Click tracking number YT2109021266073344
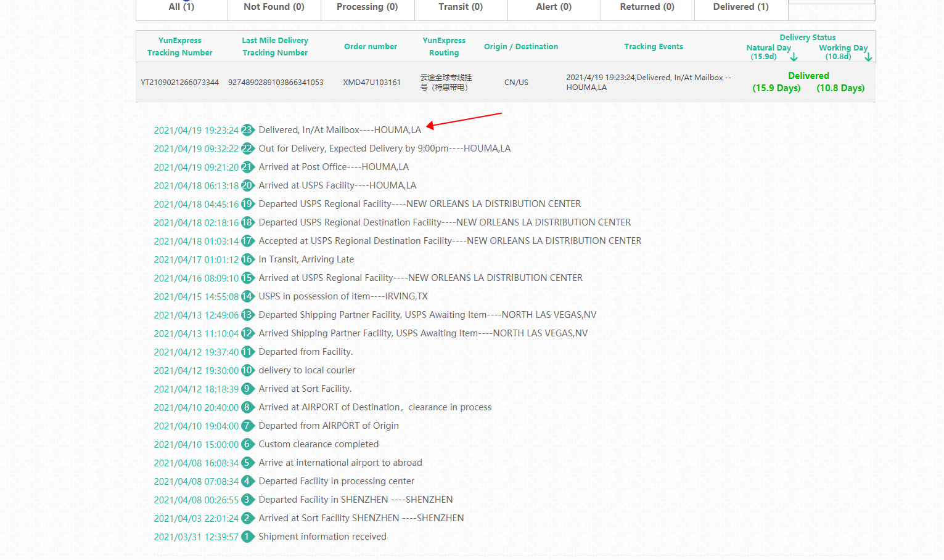The height and width of the screenshot is (560, 944). 179,83
